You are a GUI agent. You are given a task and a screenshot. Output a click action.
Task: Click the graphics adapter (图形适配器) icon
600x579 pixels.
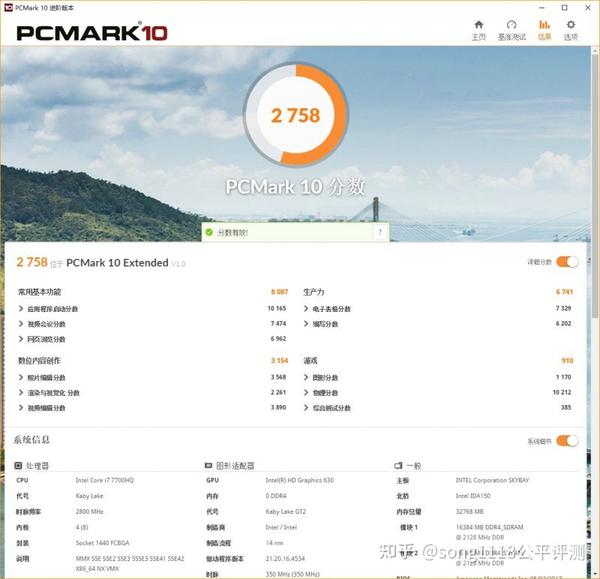click(208, 465)
